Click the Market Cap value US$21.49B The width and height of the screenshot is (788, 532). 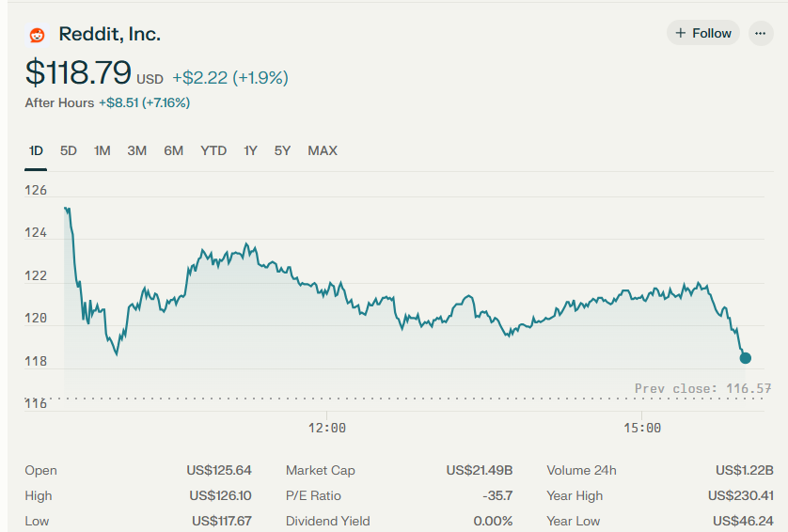(480, 470)
